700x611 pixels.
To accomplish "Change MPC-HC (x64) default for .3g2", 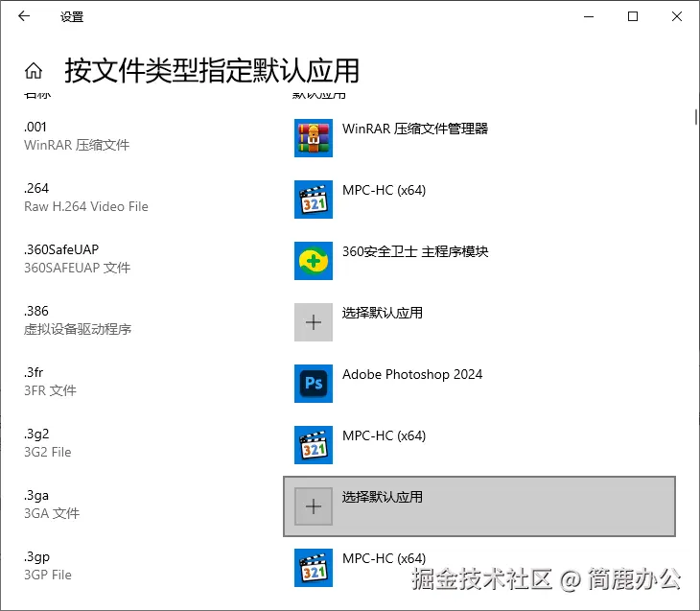I will tap(384, 435).
